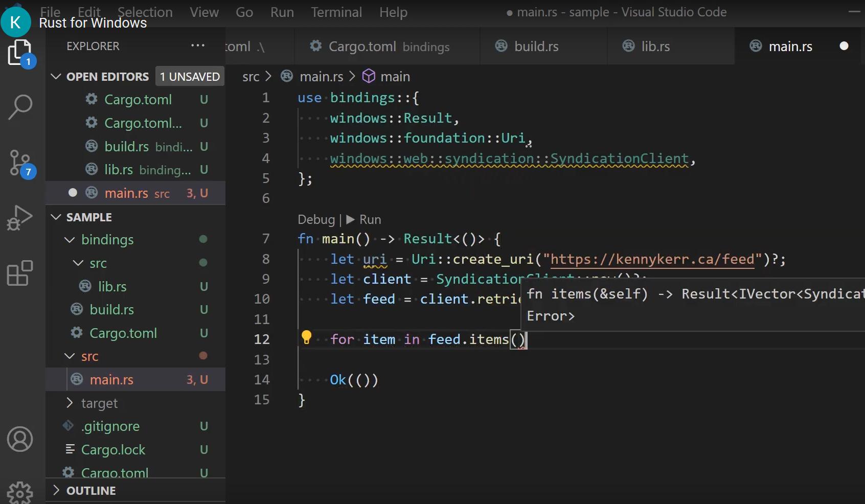Collapse the bindings folder
Screen dimensions: 865x504
[x=70, y=239]
